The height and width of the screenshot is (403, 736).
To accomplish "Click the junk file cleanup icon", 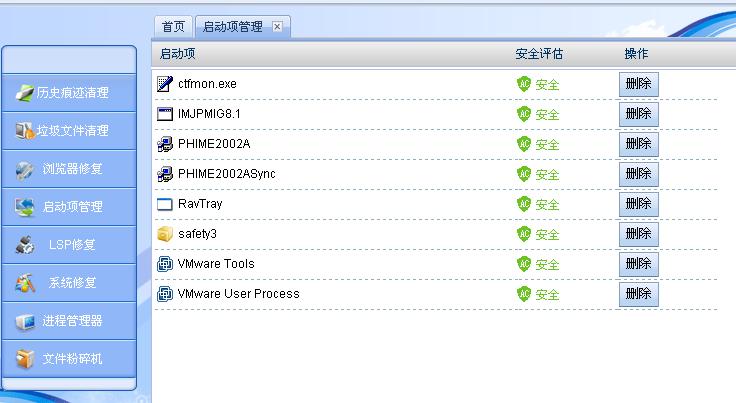I will 25,131.
